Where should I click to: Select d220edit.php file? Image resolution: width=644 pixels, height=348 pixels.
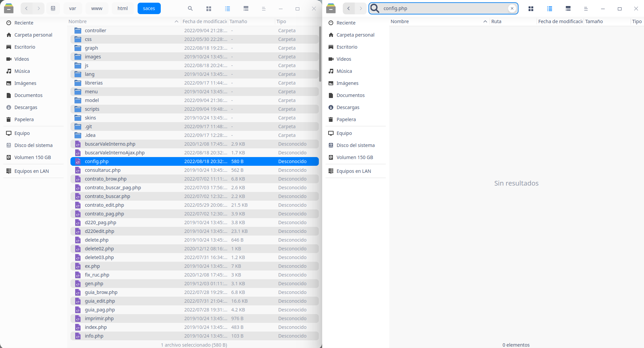click(195, 231)
